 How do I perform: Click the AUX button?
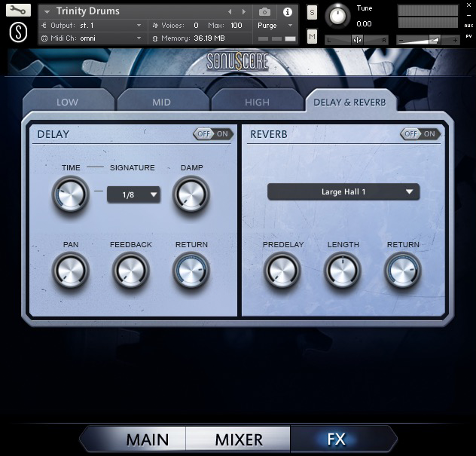click(468, 26)
